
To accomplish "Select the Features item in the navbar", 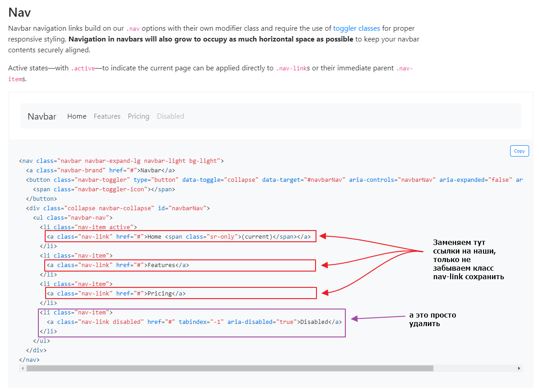I will (x=107, y=116).
